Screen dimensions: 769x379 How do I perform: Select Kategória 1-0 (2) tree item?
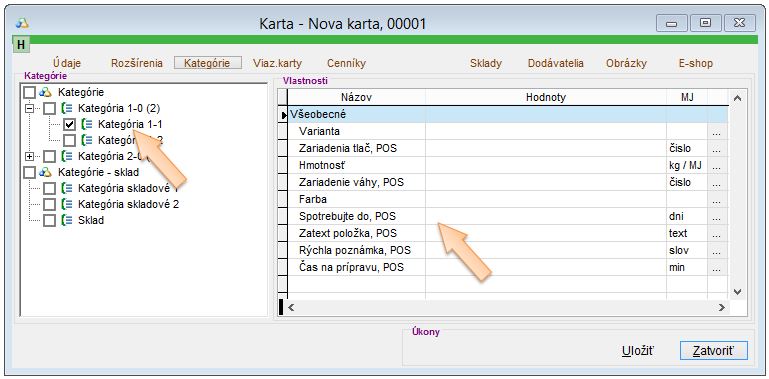click(x=119, y=108)
